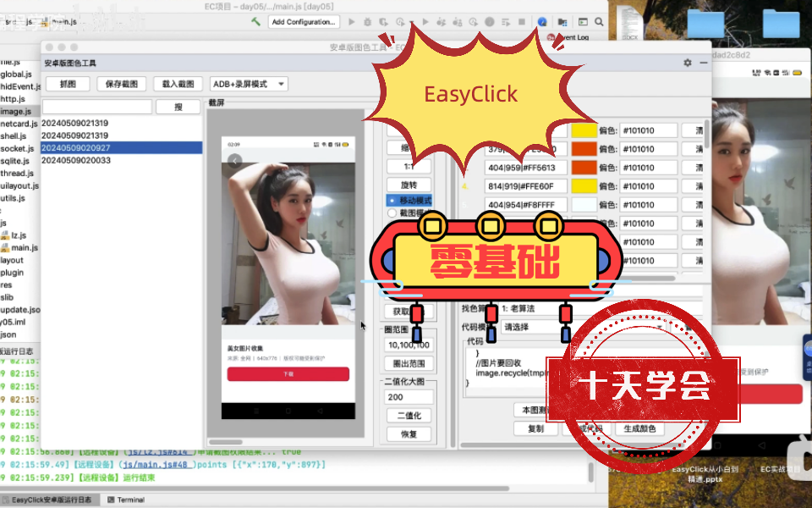812x508 pixels.
Task: Click the white swatch beside 404|954|#F8FFFF
Action: [584, 205]
